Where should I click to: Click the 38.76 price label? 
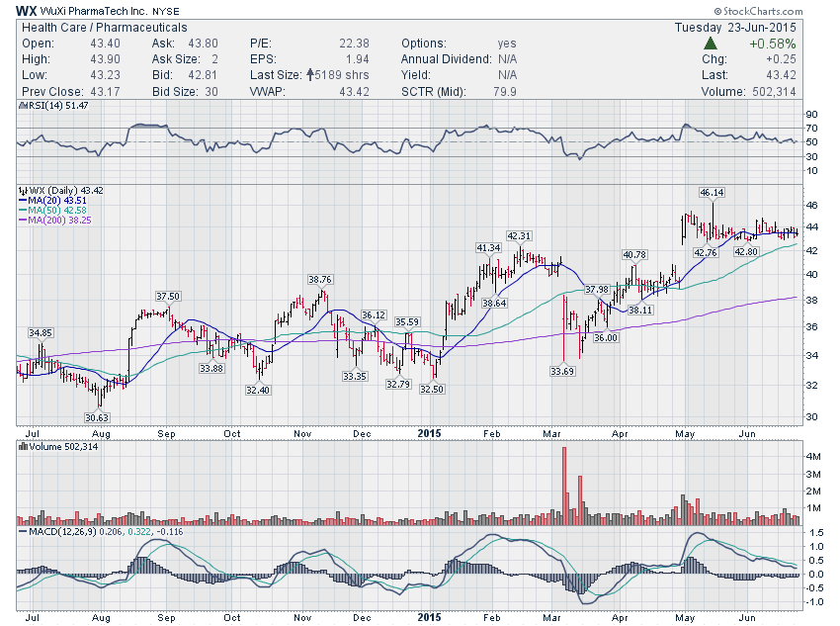coord(320,279)
